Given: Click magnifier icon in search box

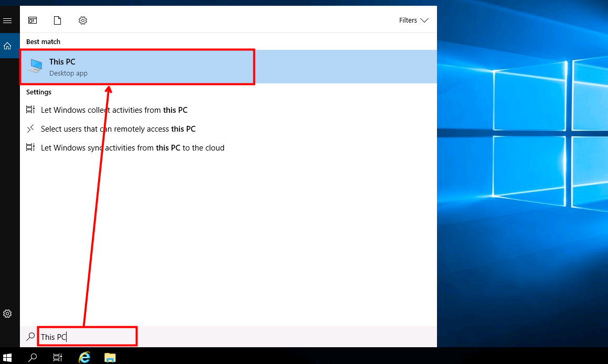Looking at the screenshot, I should (30, 337).
